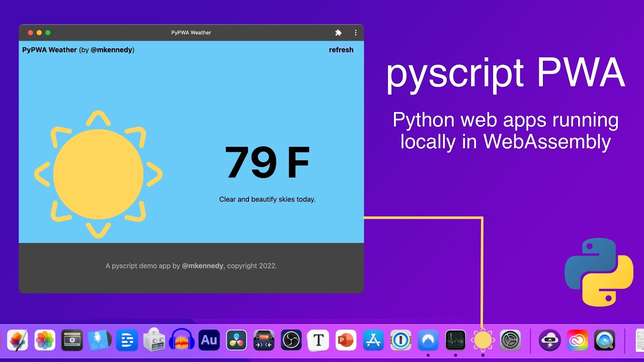
Task: Click the 'Clear and beautify skies today.' text
Action: click(267, 199)
